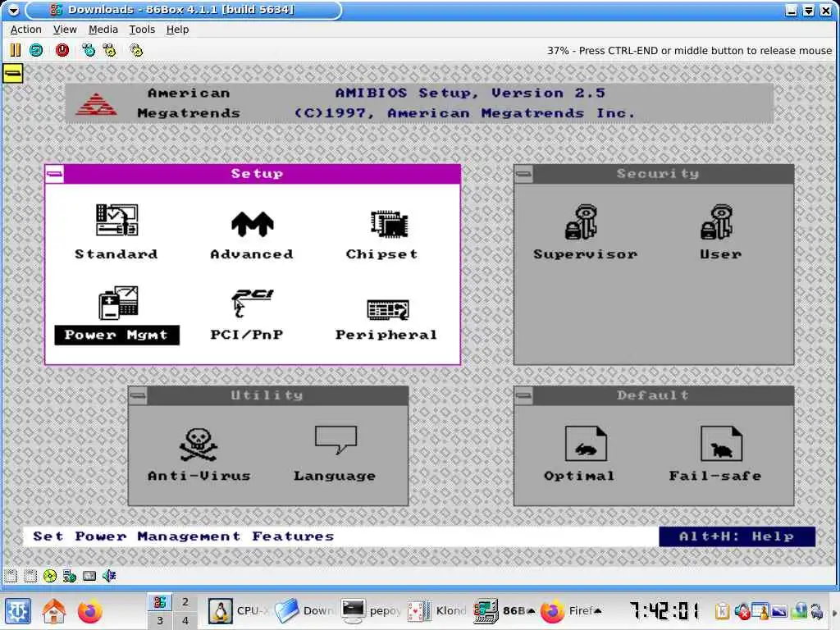Click the blue hard reset toolbar icon

tap(36, 50)
